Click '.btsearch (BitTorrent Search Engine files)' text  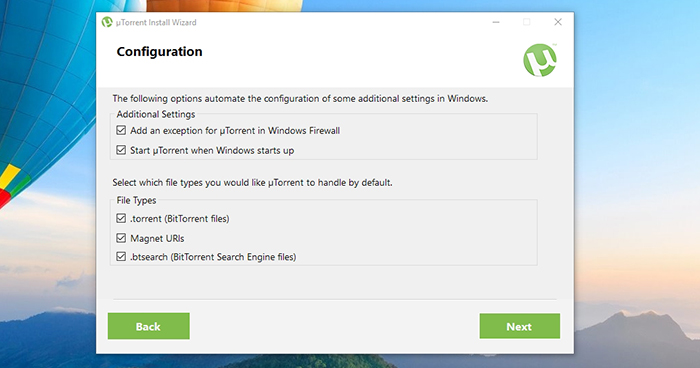point(213,257)
